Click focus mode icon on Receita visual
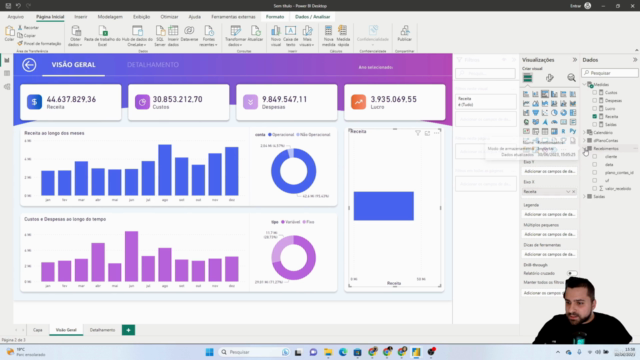 [427, 133]
